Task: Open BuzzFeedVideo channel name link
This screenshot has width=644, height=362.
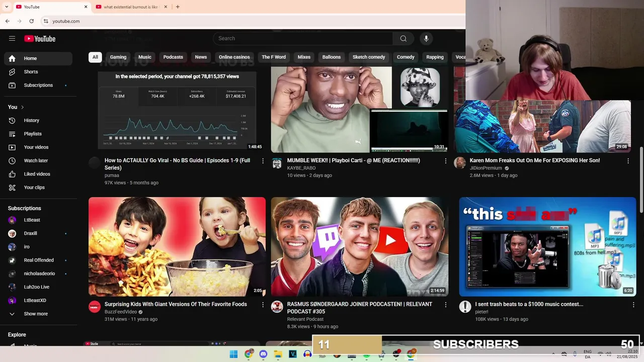Action: click(x=121, y=312)
